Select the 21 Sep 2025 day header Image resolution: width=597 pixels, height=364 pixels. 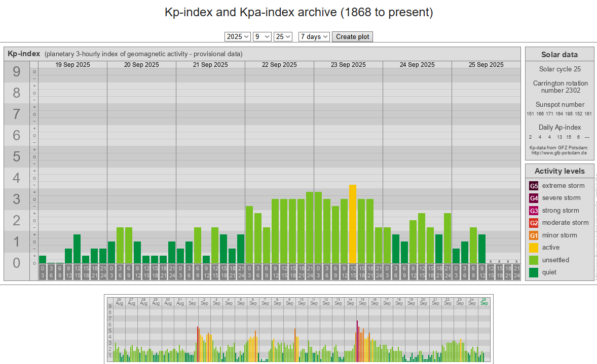tap(210, 65)
